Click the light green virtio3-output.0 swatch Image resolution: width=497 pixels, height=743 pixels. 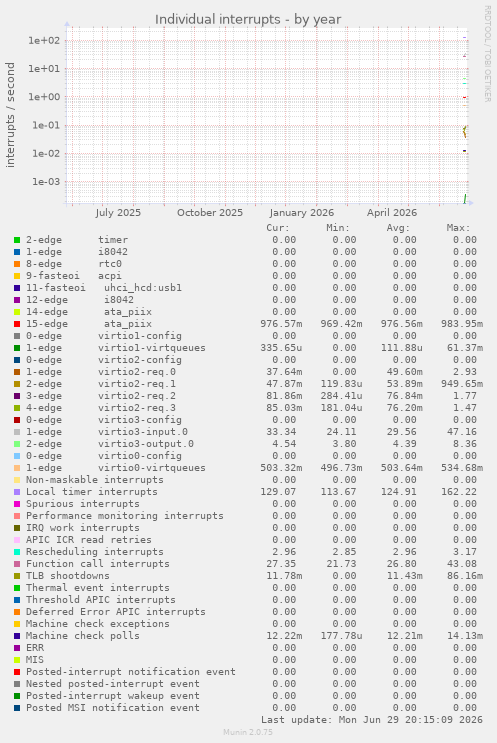click(17, 444)
